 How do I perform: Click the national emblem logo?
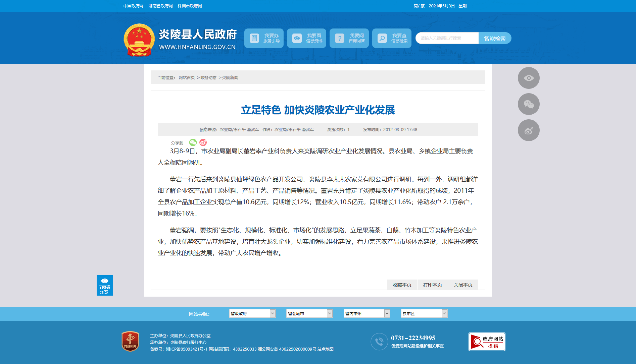point(139,40)
